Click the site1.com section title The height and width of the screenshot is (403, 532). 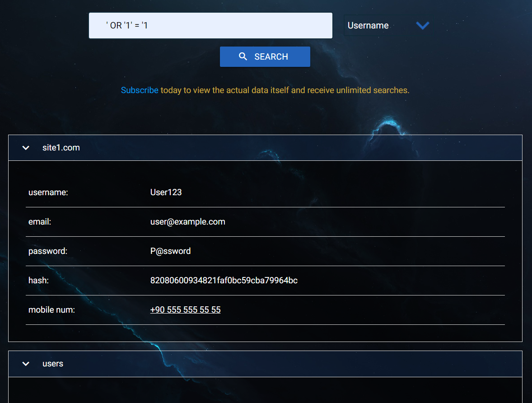tap(61, 148)
